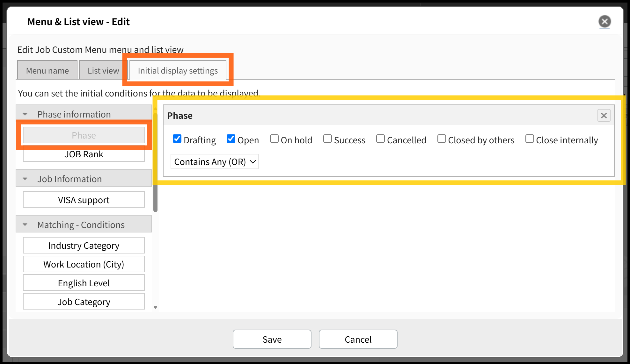The height and width of the screenshot is (364, 630).
Task: Save the menu and list view settings
Action: pyautogui.click(x=272, y=339)
